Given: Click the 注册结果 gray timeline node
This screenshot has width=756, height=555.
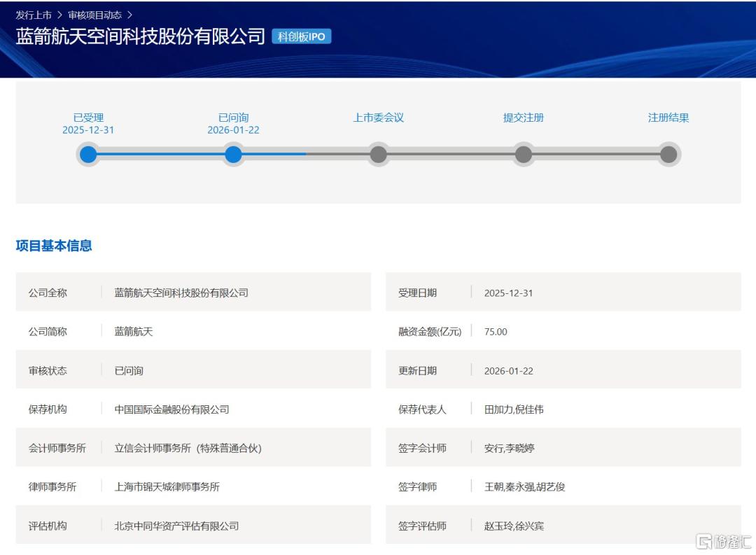Looking at the screenshot, I should coord(668,155).
